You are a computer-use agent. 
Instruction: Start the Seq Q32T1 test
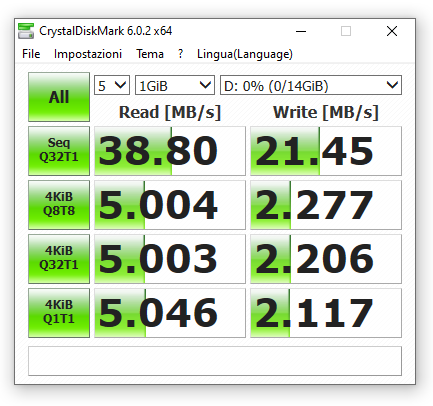coord(59,151)
